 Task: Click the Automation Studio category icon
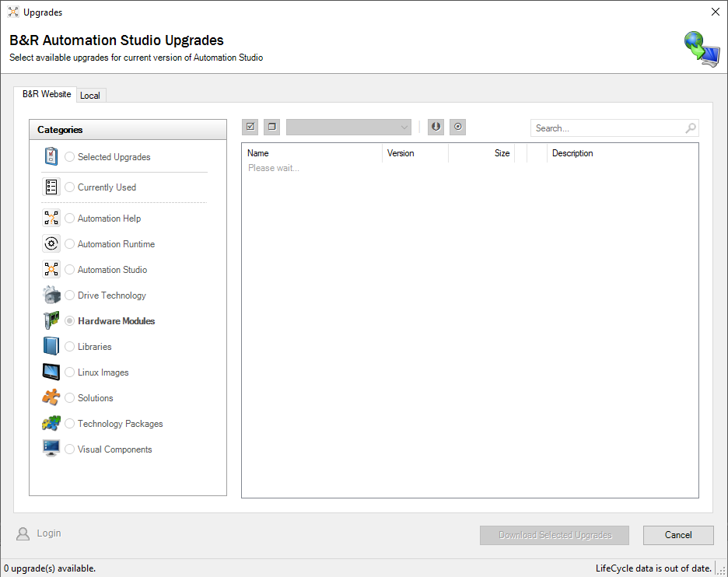click(x=51, y=269)
